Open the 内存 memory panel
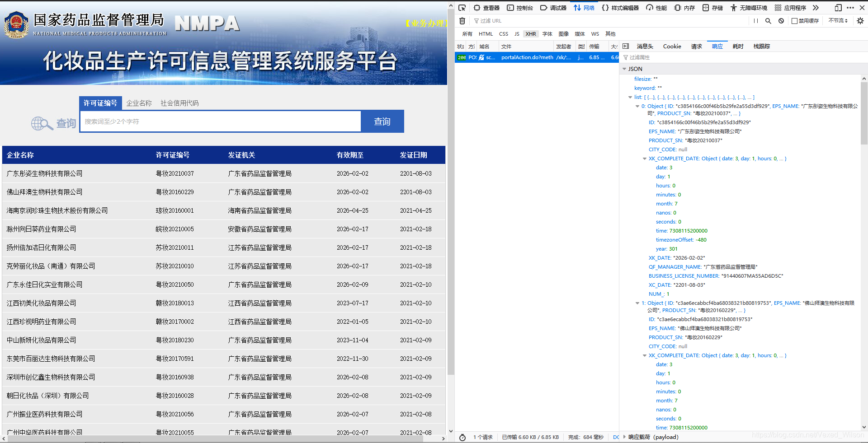 [684, 8]
